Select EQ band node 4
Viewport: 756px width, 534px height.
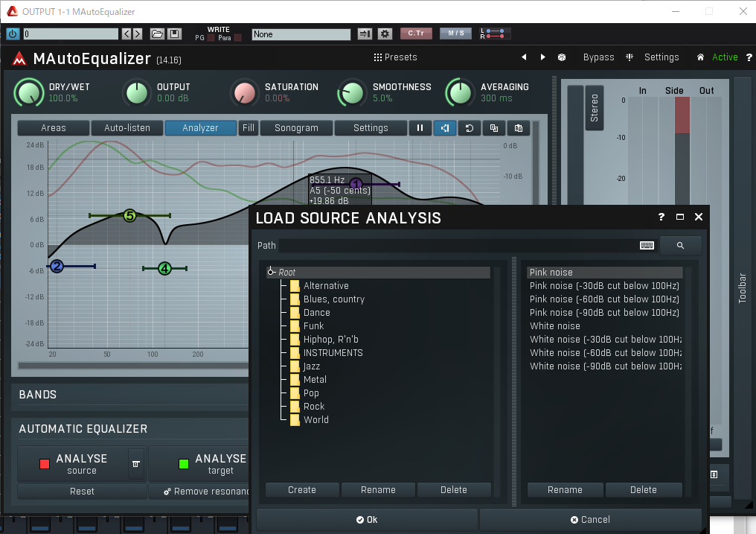(165, 268)
